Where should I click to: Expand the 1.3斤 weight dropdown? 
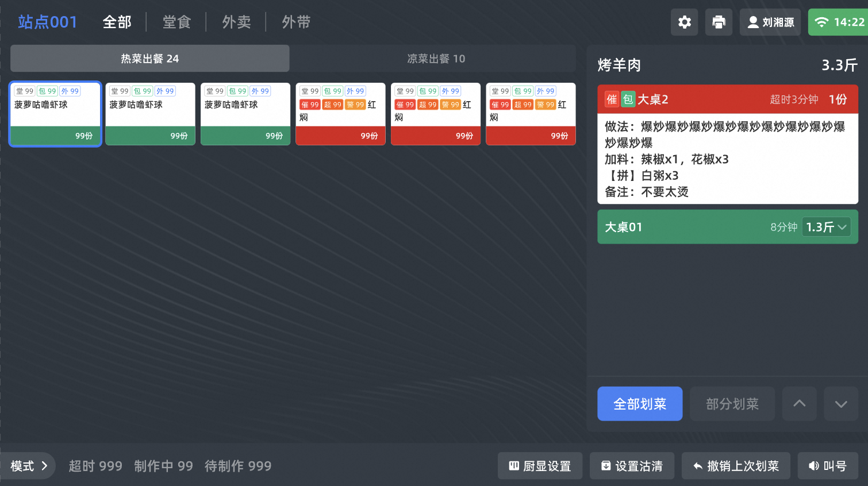click(826, 227)
